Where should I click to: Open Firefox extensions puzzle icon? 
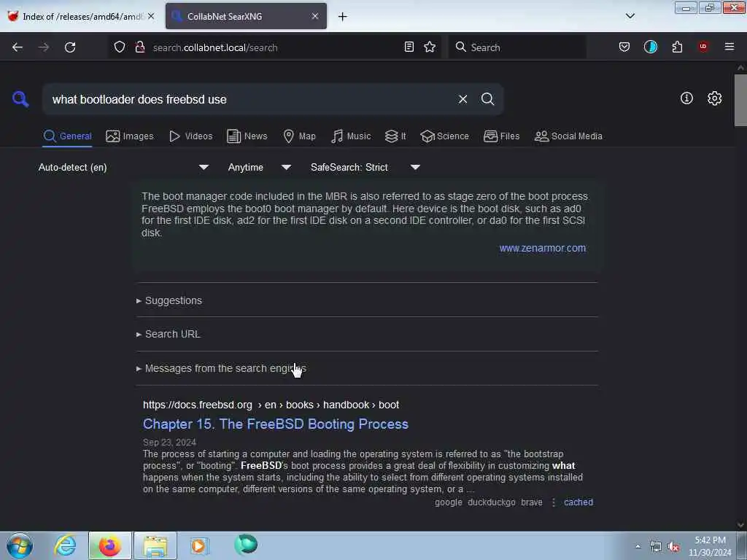677,47
